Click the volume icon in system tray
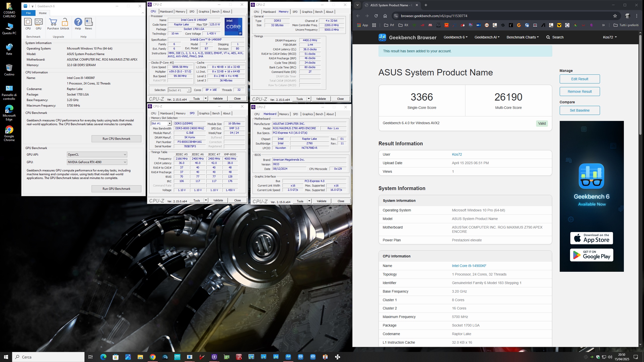Image resolution: width=644 pixels, height=362 pixels. pyautogui.click(x=610, y=357)
